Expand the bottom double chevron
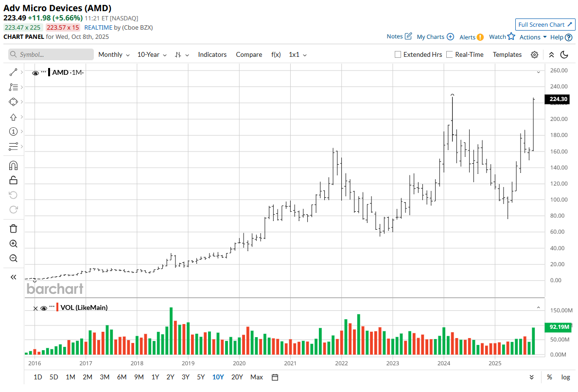578x392 pixels. [x=531, y=377]
